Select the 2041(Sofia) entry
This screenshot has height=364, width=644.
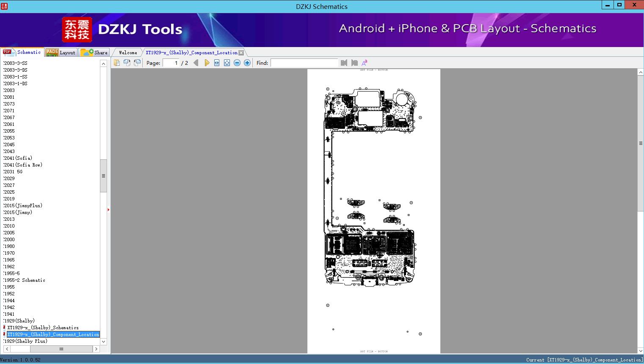coord(18,158)
